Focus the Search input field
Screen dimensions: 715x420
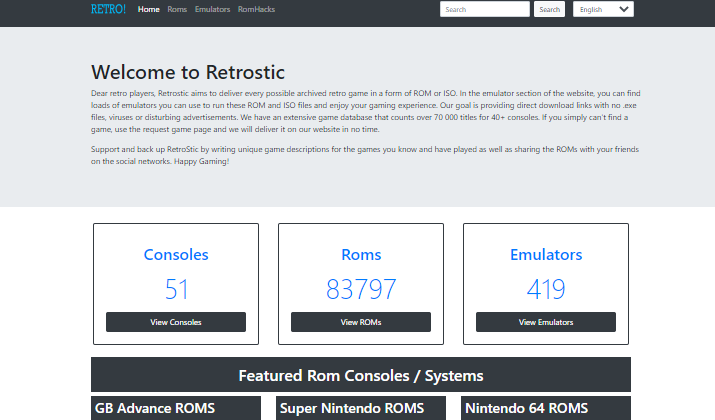click(485, 9)
